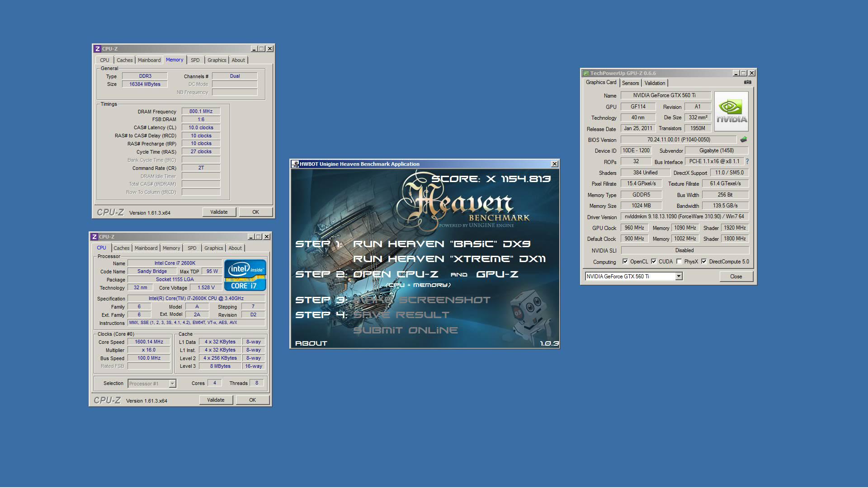Click the Close button in GPU-Z
This screenshot has height=488, width=868.
point(736,277)
